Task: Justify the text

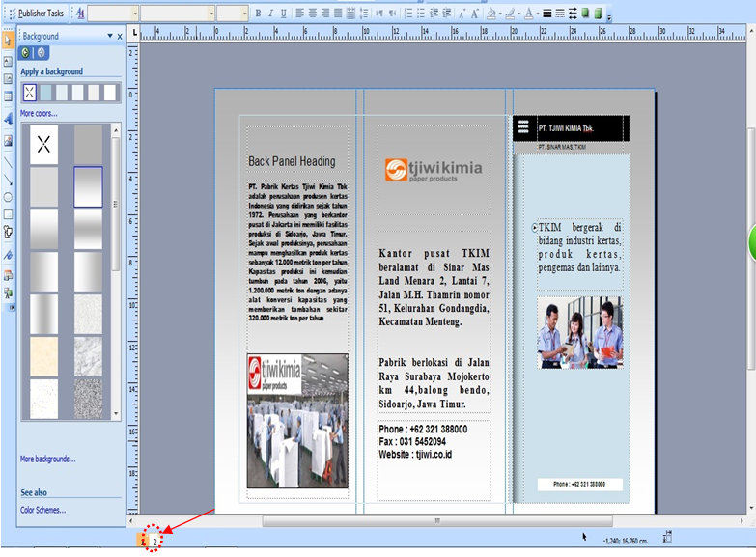Action: click(x=338, y=14)
